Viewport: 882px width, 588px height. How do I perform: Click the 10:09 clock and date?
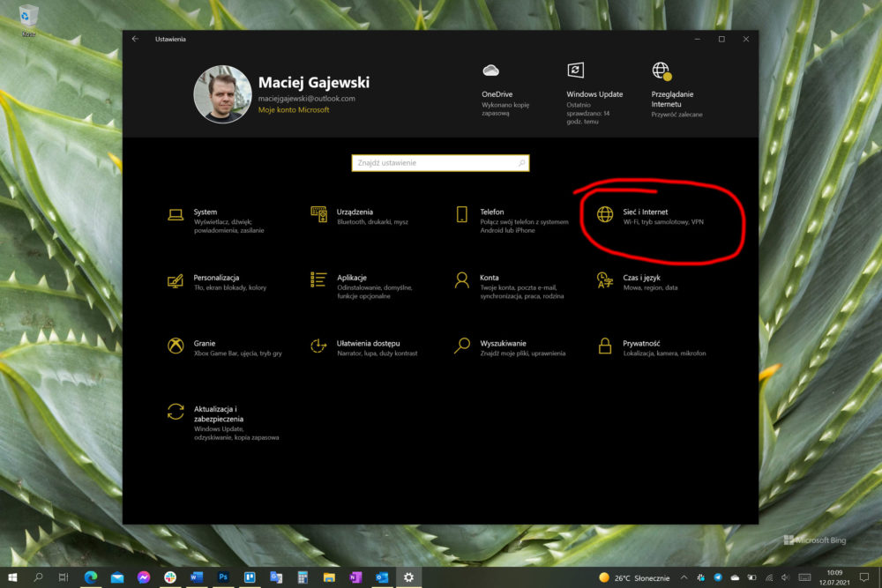click(x=834, y=577)
